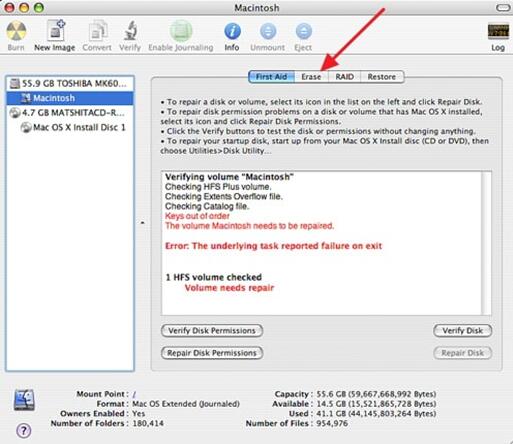Select Mac OS X Install Disc 1

(73, 127)
